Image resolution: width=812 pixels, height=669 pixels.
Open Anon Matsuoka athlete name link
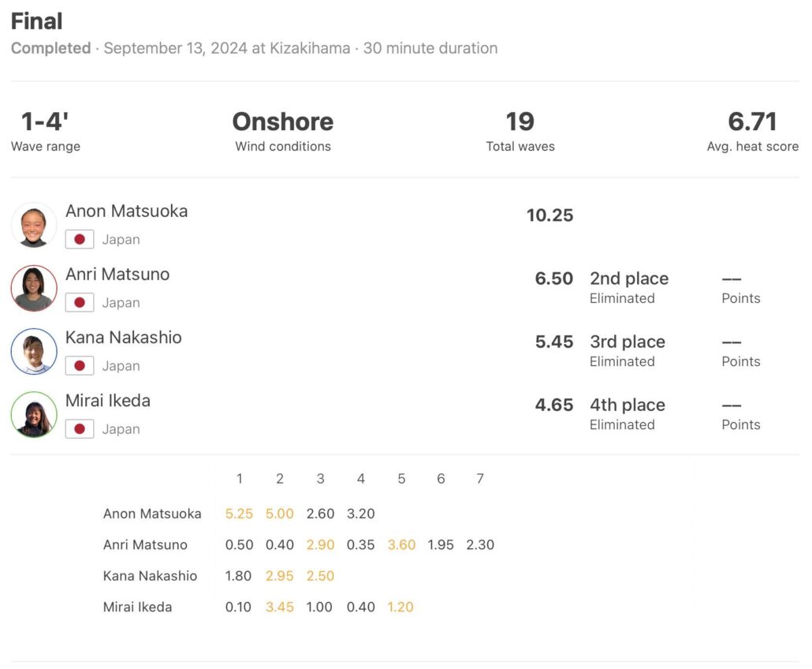point(126,211)
